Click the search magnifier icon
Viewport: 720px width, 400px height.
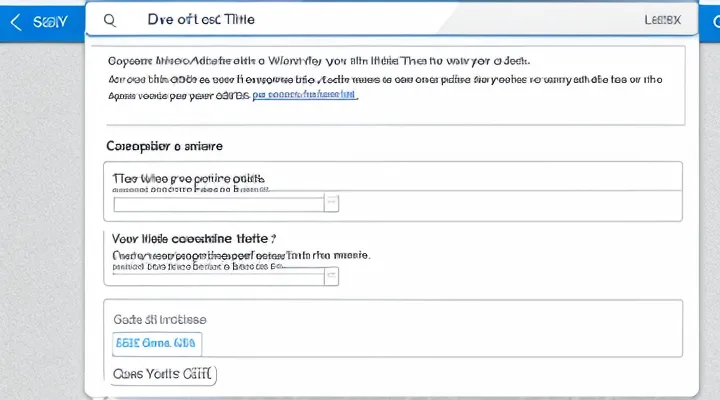tap(110, 20)
